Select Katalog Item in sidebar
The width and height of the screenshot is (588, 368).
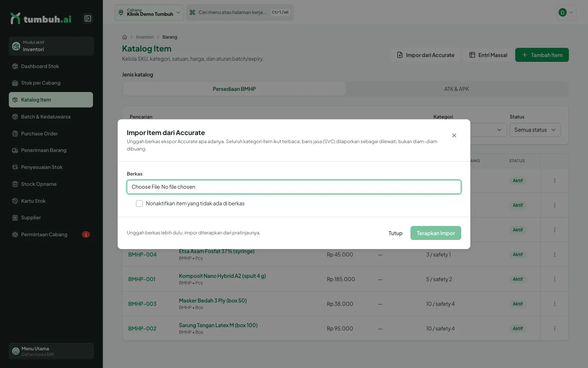click(51, 100)
